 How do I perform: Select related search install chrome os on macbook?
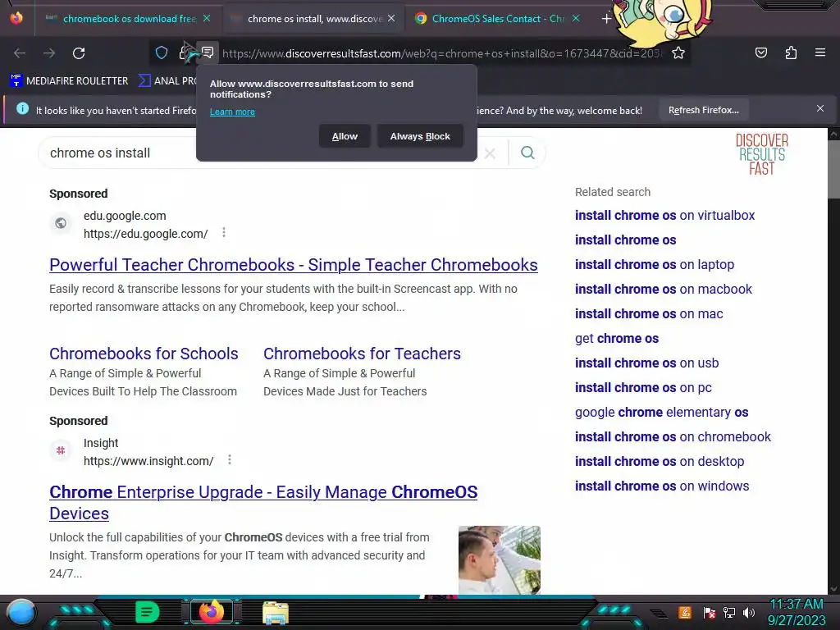coord(663,290)
